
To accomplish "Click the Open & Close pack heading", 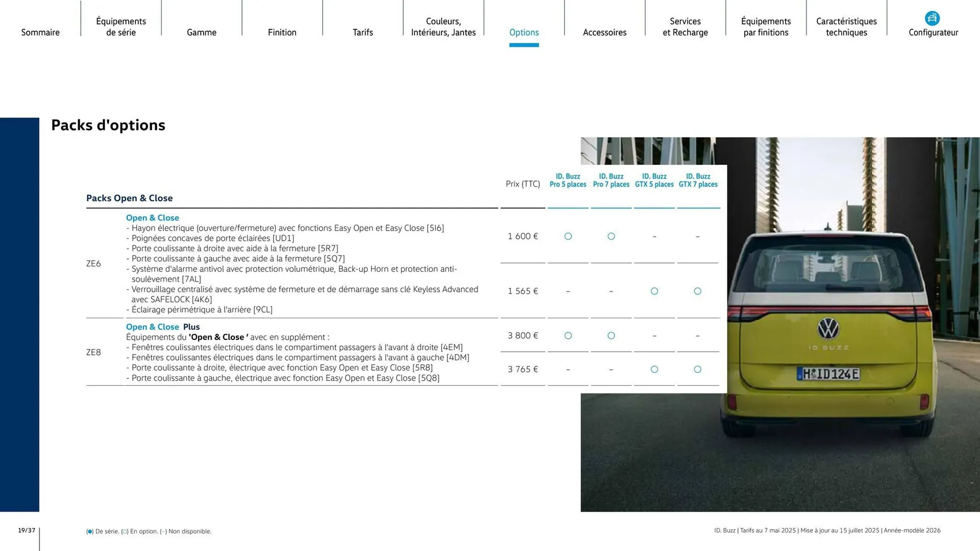I will [x=152, y=218].
